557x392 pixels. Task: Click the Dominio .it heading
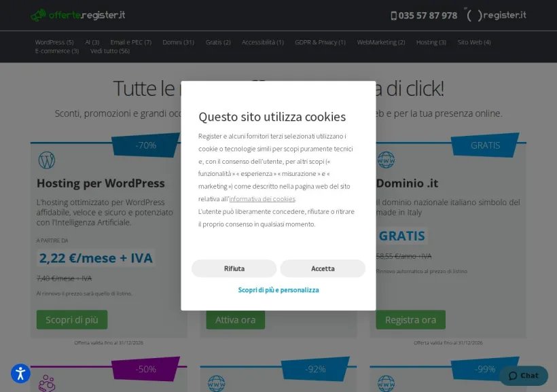coord(407,183)
